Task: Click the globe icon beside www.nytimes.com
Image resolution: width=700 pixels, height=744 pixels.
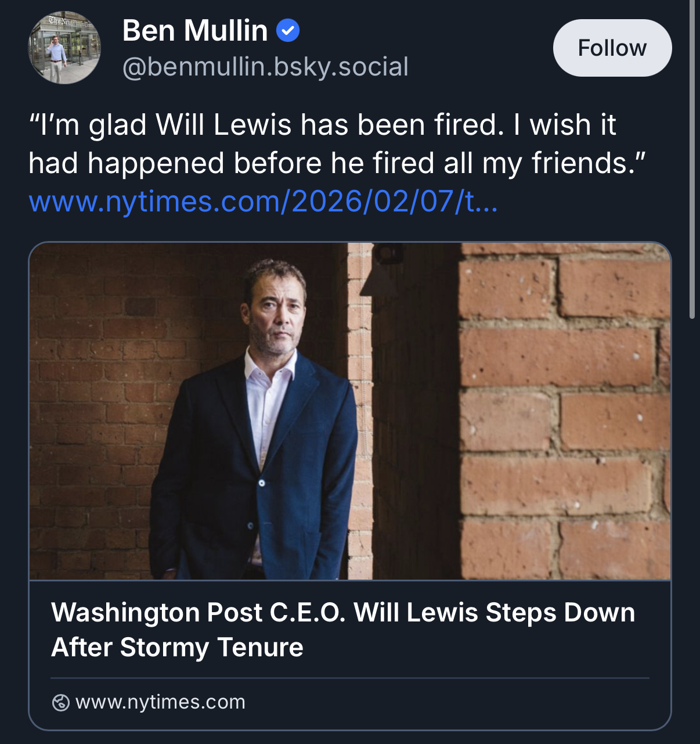Action: 60,703
